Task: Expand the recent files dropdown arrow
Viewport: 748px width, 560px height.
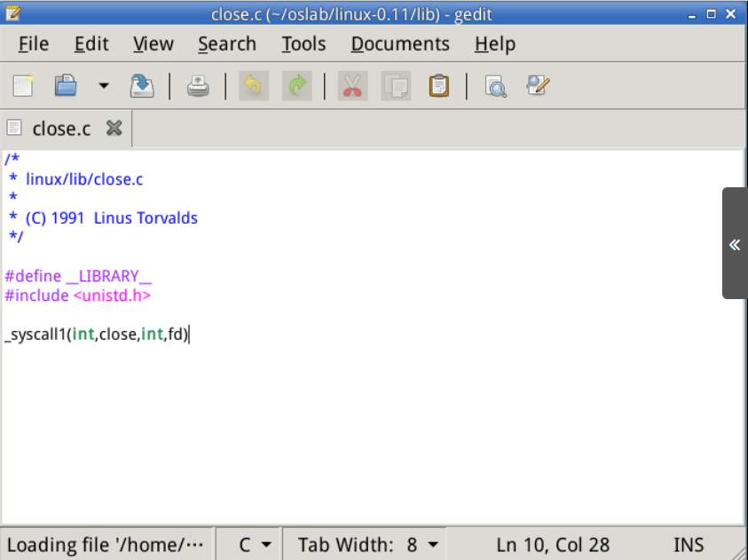Action: point(103,86)
